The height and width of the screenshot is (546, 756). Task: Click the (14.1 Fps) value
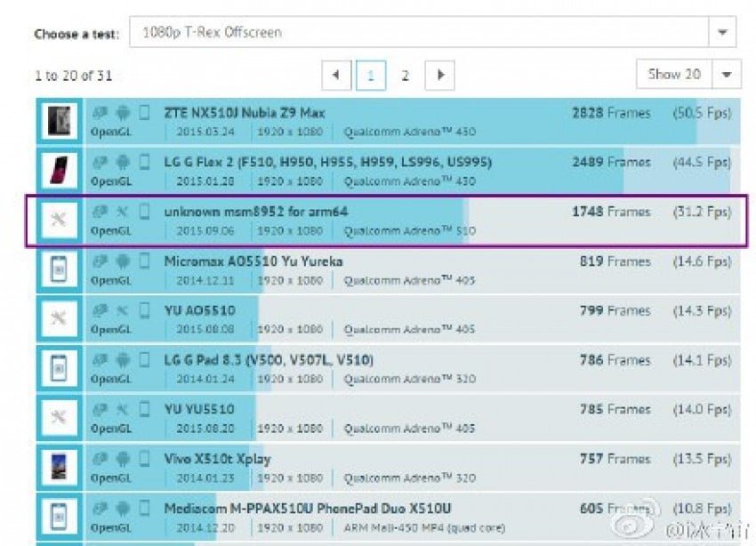click(702, 360)
